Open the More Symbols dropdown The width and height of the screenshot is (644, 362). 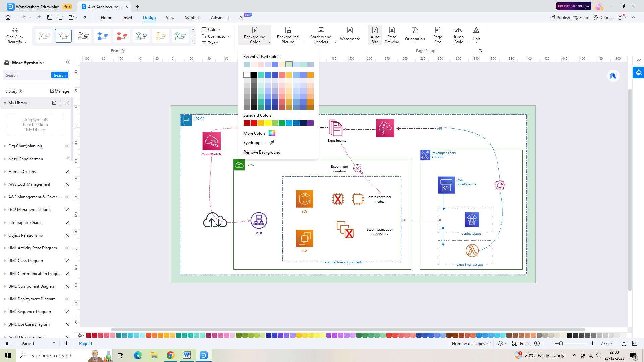click(x=28, y=63)
